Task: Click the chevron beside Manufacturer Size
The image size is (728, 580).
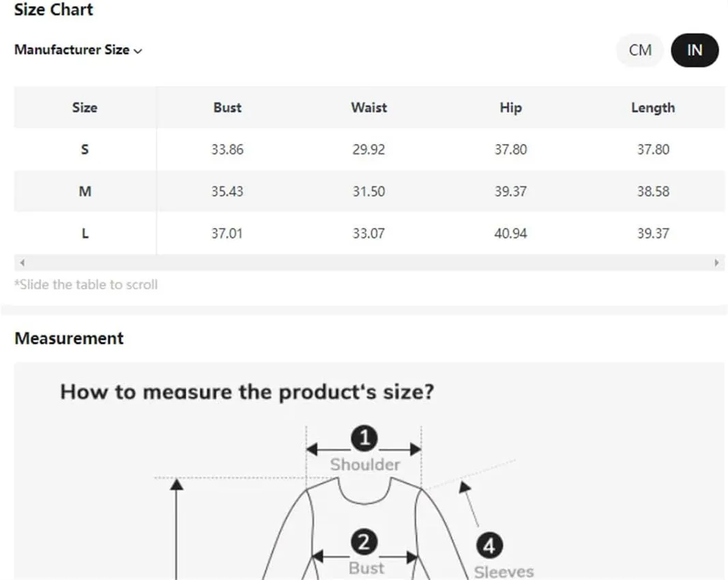Action: 138,50
